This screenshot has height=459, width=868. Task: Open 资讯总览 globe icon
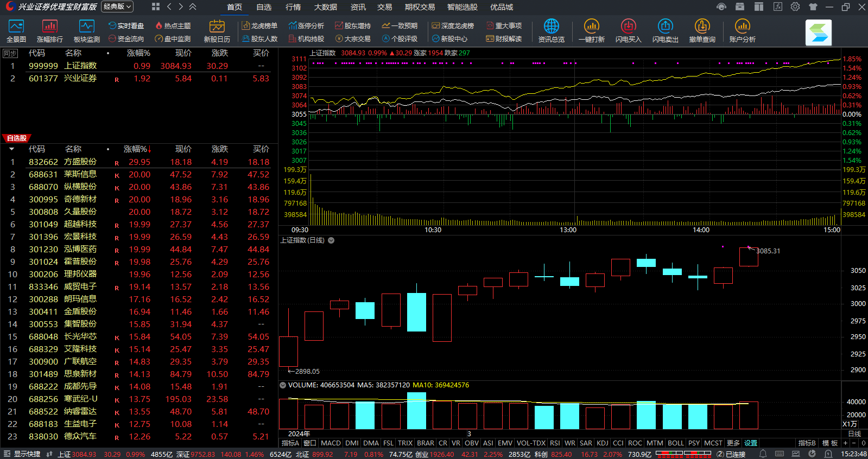(551, 31)
